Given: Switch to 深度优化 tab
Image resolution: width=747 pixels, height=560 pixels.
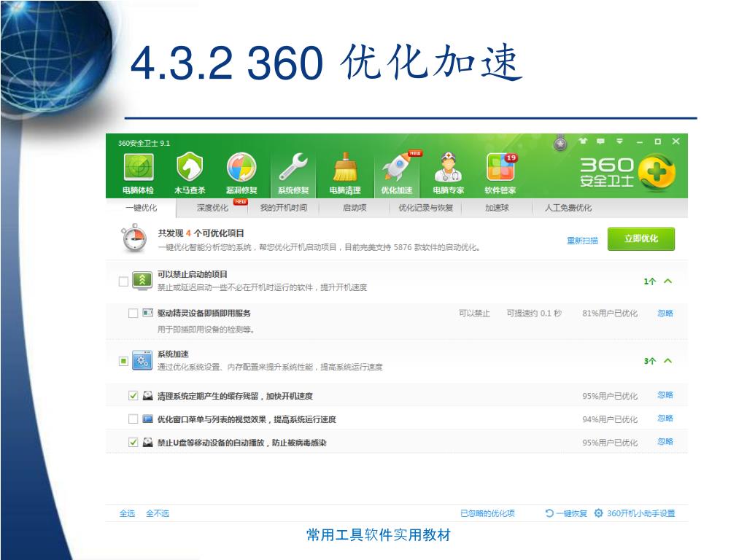Looking at the screenshot, I should [x=212, y=208].
